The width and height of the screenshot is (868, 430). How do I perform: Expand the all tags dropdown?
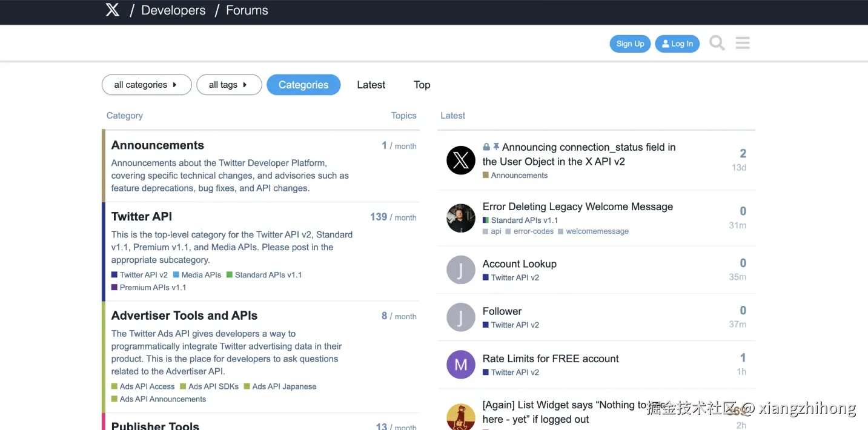click(228, 85)
